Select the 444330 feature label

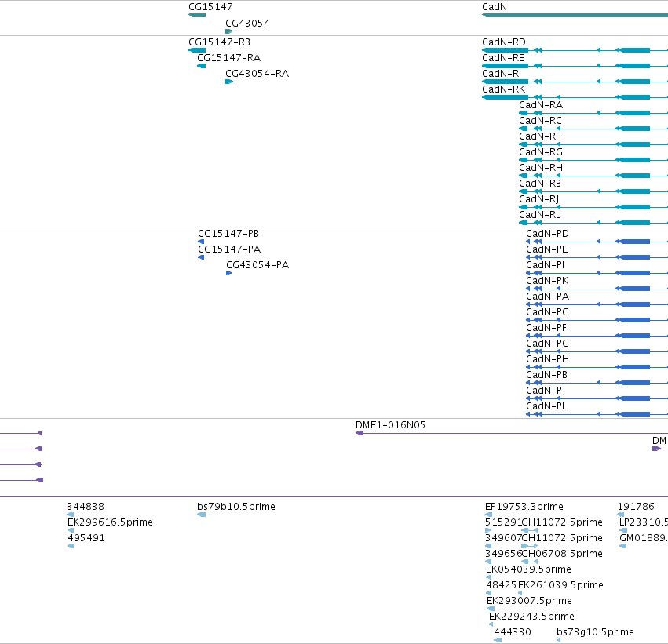[513, 632]
